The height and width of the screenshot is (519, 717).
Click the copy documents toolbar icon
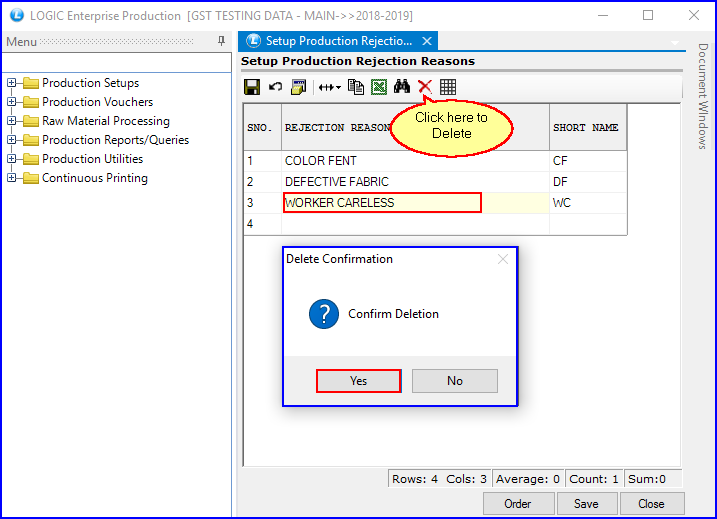[x=356, y=87]
